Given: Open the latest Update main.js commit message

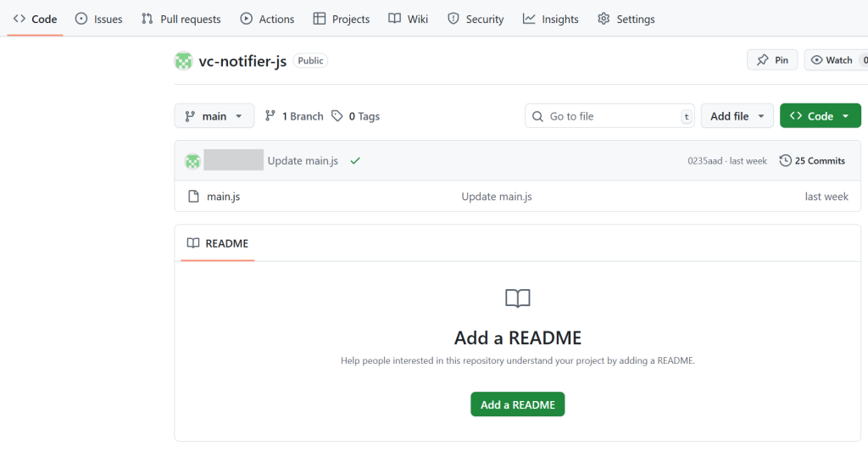Looking at the screenshot, I should [x=303, y=160].
